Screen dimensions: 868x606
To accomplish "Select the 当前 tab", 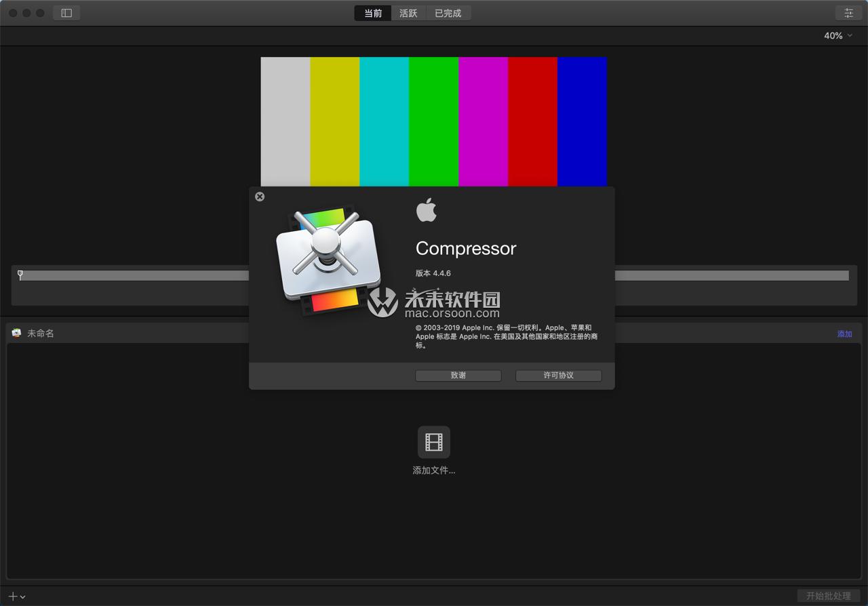I will [372, 12].
